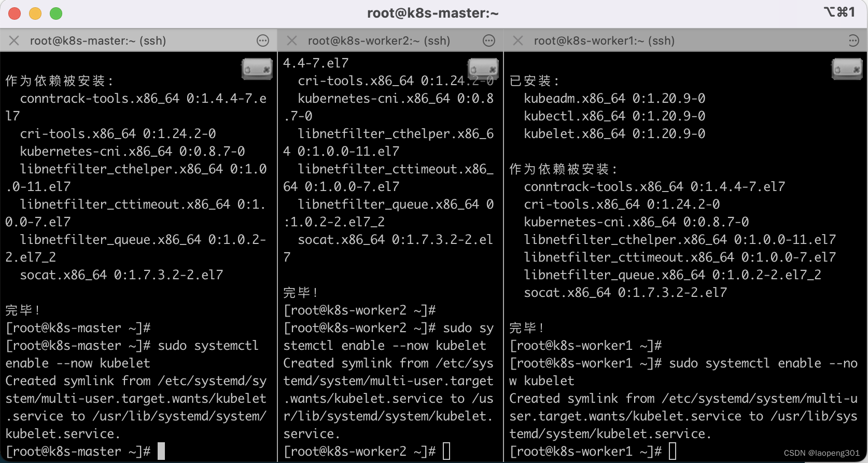Switch to root@k8s-master:~ (ssh) tab

coord(98,40)
